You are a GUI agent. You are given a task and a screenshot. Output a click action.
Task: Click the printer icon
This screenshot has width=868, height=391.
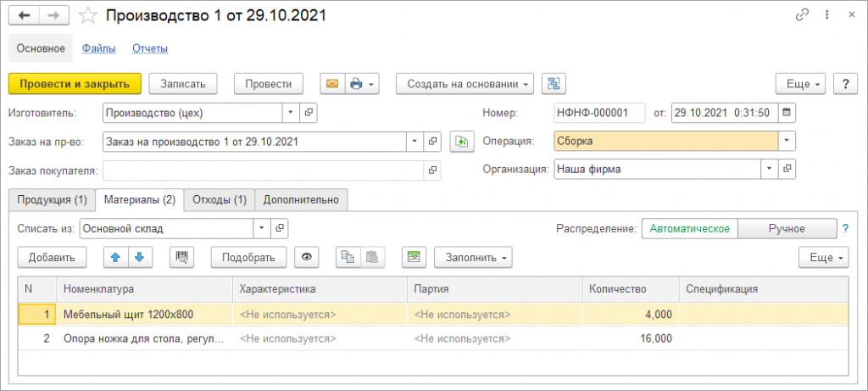(357, 83)
